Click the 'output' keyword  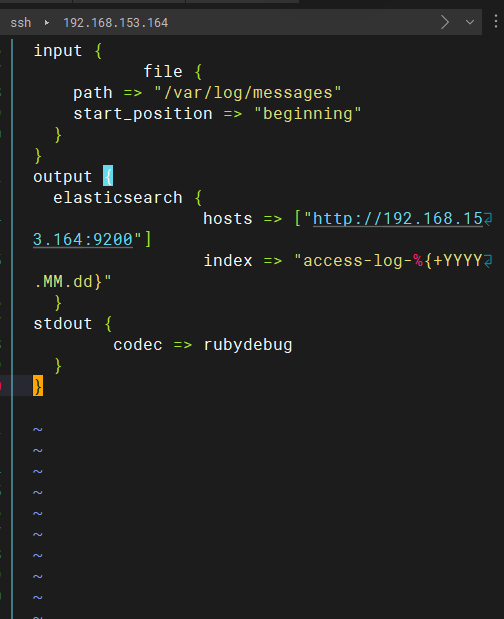(63, 177)
